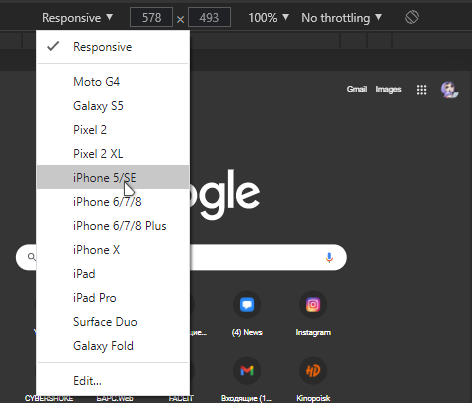Viewport: 472px width, 403px height.
Task: Select iPad Pro device
Action: coord(113,298)
